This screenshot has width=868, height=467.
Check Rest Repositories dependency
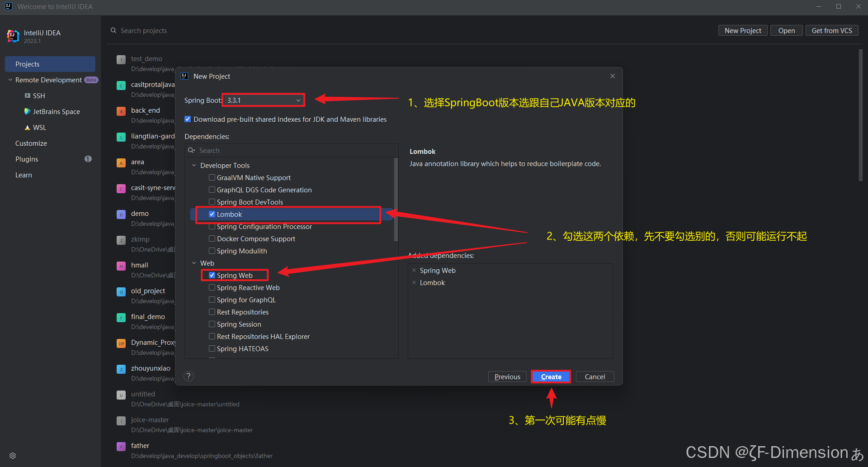[212, 312]
